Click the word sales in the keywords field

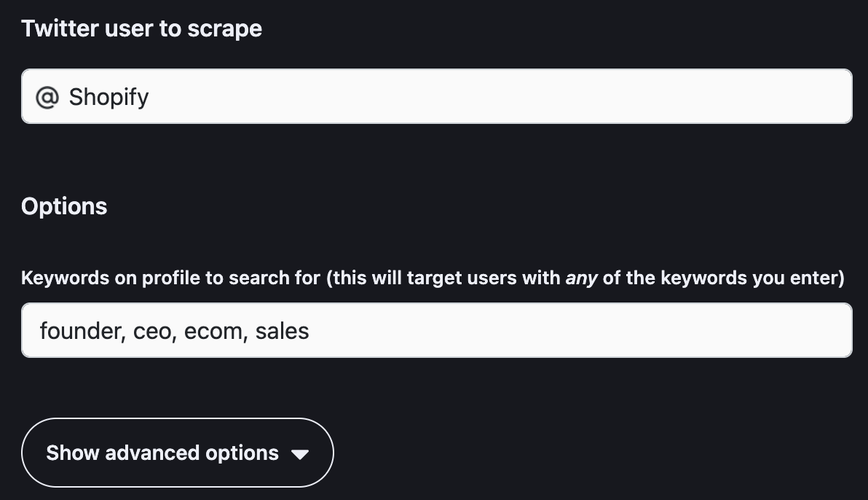tap(283, 331)
